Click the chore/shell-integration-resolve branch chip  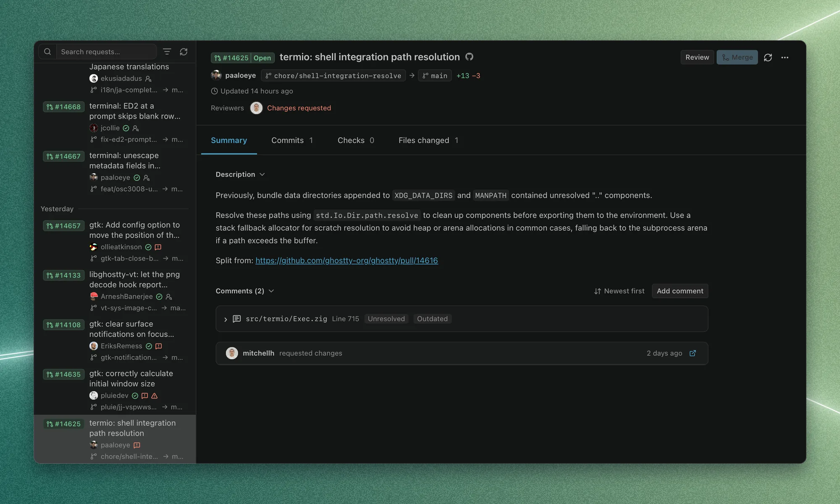click(333, 76)
